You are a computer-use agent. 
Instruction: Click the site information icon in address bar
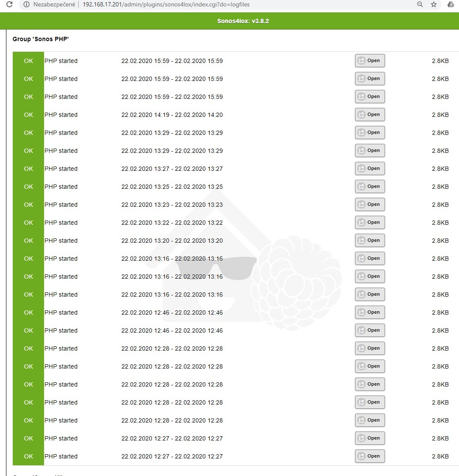27,4
